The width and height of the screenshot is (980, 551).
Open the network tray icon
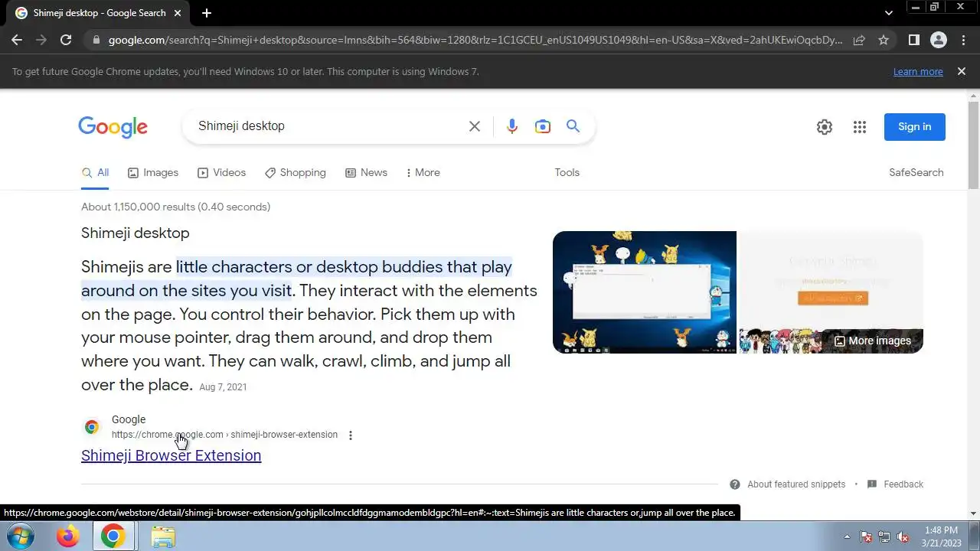tap(884, 536)
